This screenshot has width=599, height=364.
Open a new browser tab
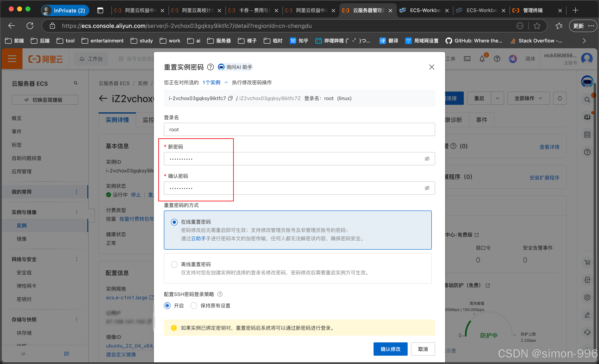point(575,10)
